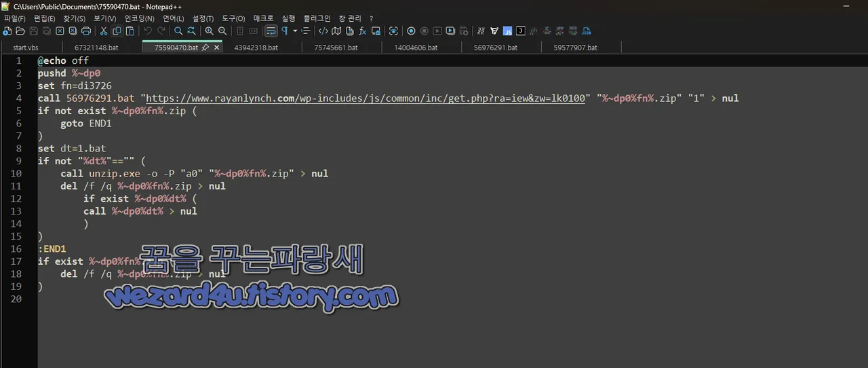Open the 인코딩(N) menu
This screenshot has height=368, width=868.
(x=139, y=18)
